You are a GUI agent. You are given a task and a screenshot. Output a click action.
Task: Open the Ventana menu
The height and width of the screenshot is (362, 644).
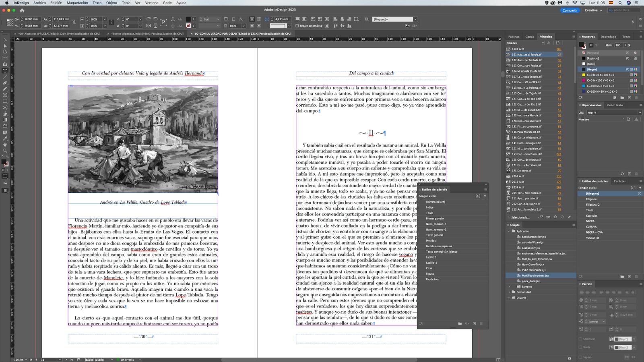pyautogui.click(x=152, y=3)
